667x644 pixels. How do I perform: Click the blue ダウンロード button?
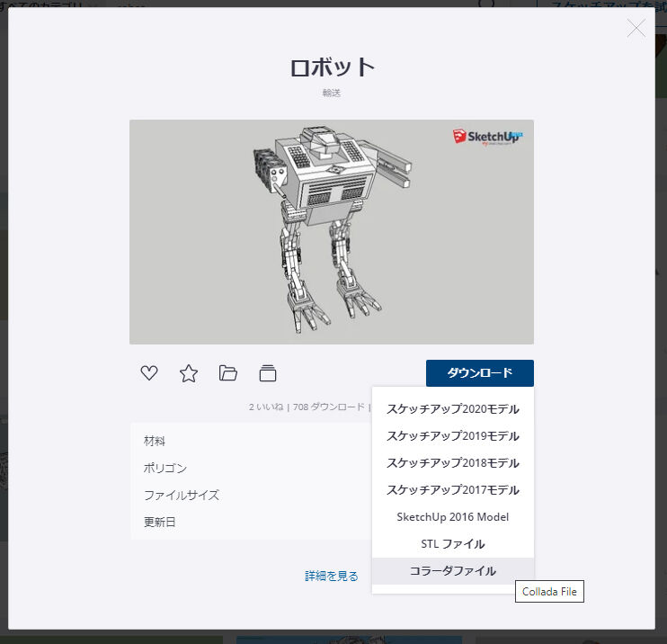click(x=480, y=373)
